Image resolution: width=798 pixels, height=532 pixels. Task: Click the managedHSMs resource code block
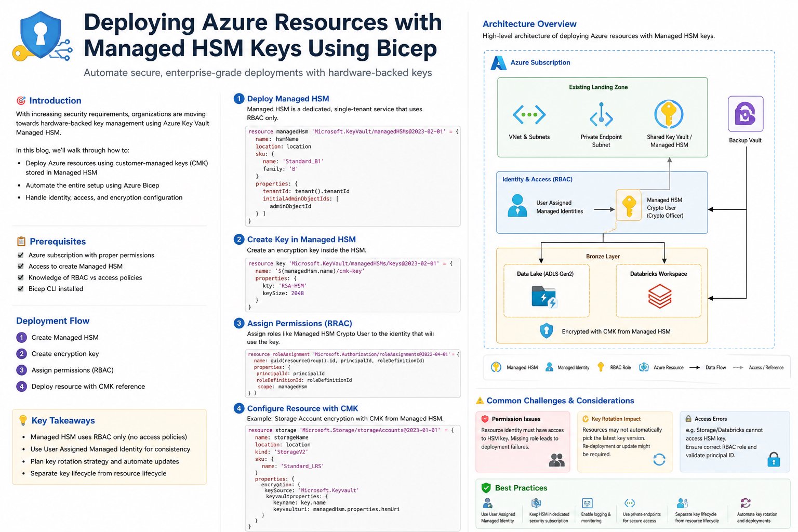[x=353, y=176]
